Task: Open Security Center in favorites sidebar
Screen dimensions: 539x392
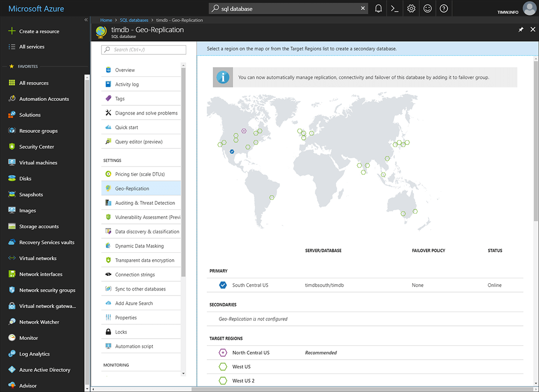Action: point(36,147)
